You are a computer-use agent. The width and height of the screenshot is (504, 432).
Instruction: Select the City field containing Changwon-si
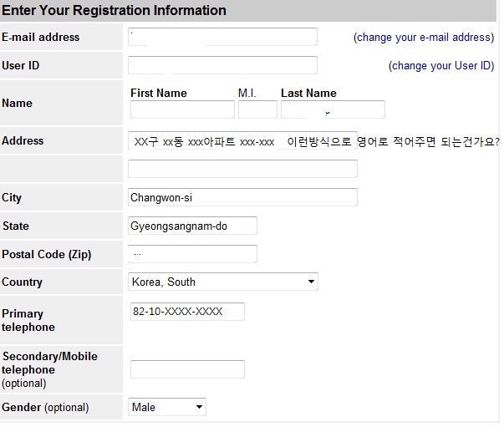(242, 197)
